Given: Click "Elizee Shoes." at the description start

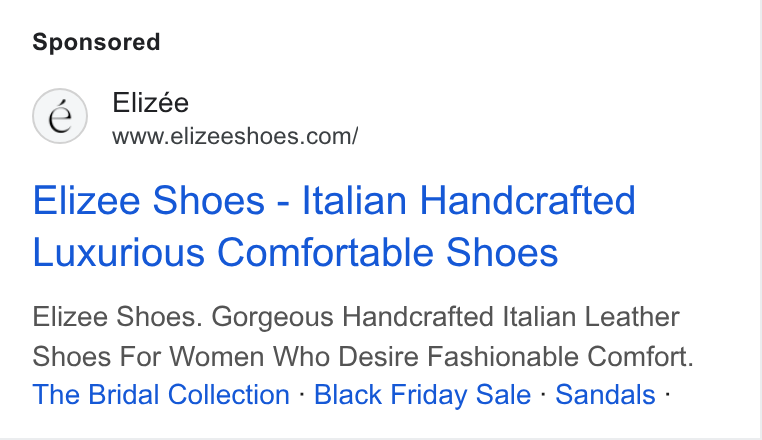Looking at the screenshot, I should 117,317.
